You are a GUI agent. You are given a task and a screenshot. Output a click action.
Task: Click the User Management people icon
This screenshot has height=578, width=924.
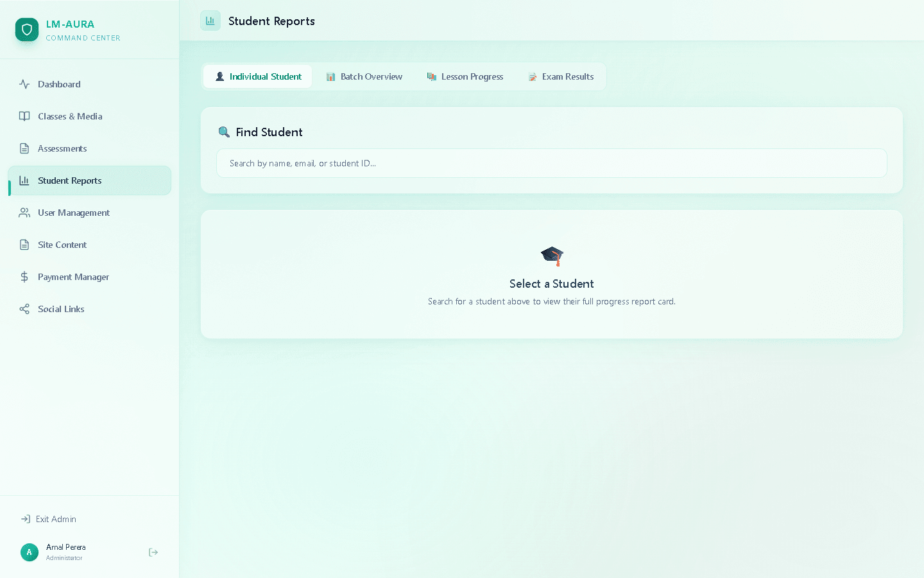[24, 213]
